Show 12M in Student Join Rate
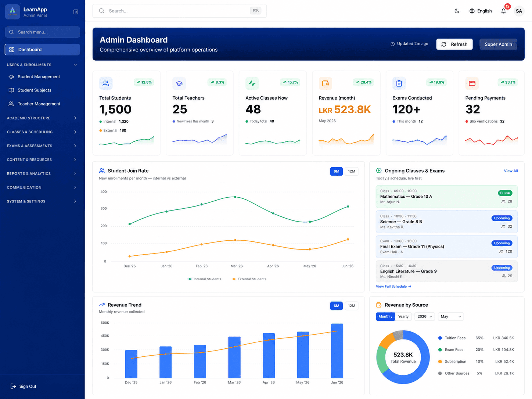 [x=352, y=171]
